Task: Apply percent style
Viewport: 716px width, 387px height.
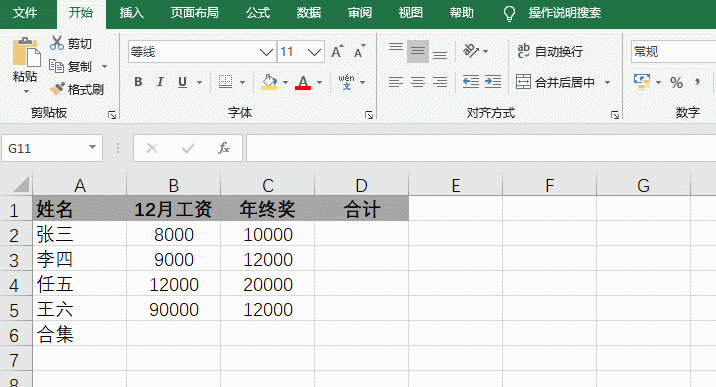Action: tap(676, 83)
